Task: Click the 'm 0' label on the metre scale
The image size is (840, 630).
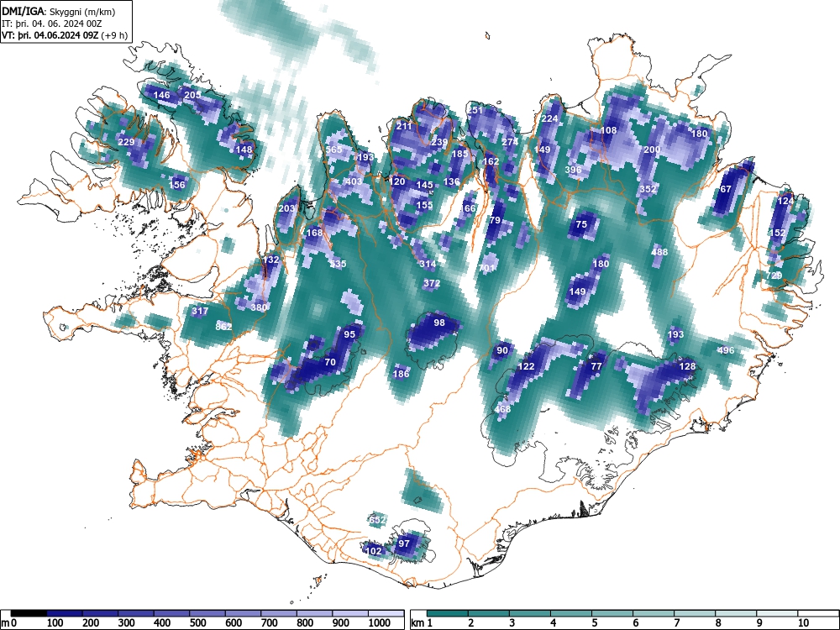Action: [x=9, y=623]
